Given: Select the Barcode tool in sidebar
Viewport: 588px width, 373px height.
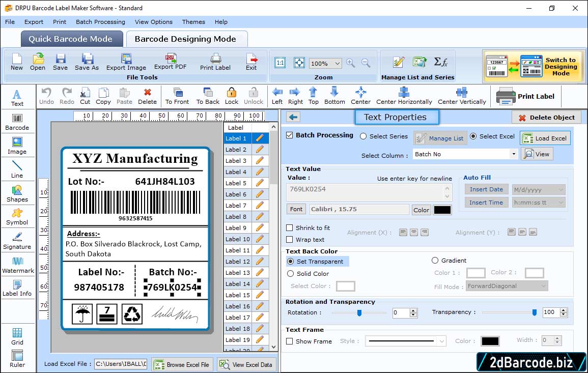Looking at the screenshot, I should coord(17,121).
